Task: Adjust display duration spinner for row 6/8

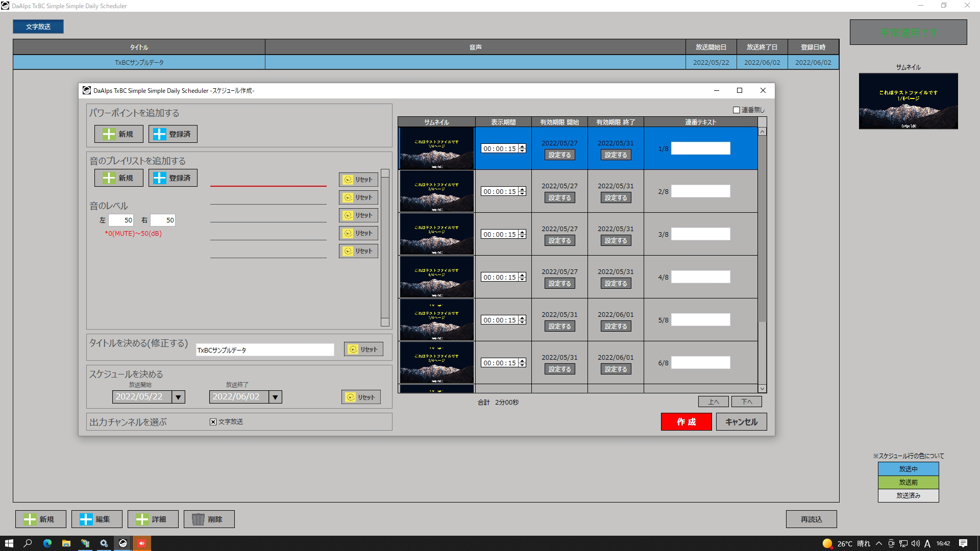Action: tap(522, 363)
